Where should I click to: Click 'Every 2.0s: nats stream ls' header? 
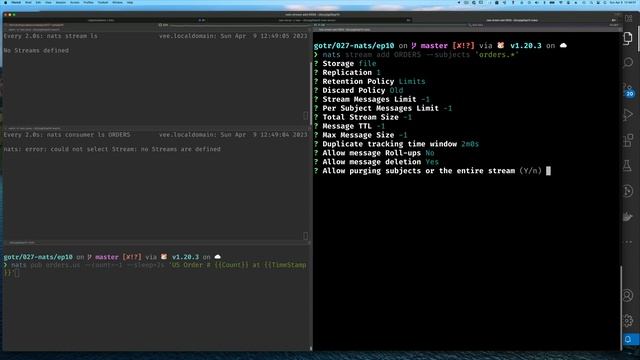pyautogui.click(x=51, y=36)
